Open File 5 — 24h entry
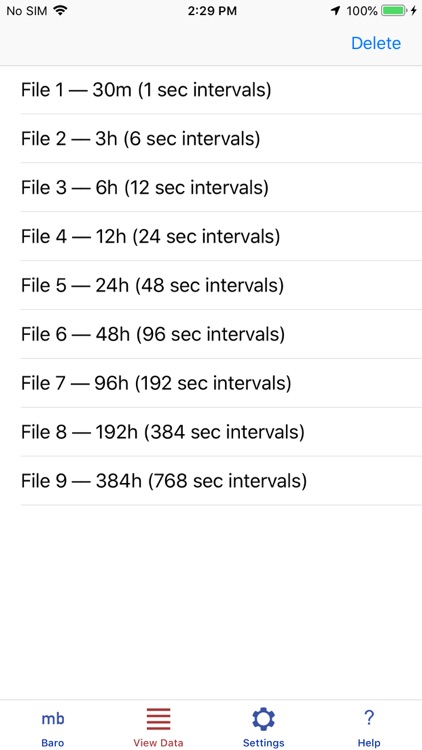 [x=211, y=285]
